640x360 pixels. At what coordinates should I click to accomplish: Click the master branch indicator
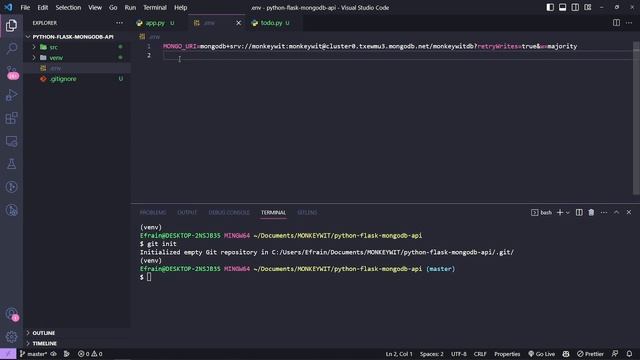click(x=33, y=354)
